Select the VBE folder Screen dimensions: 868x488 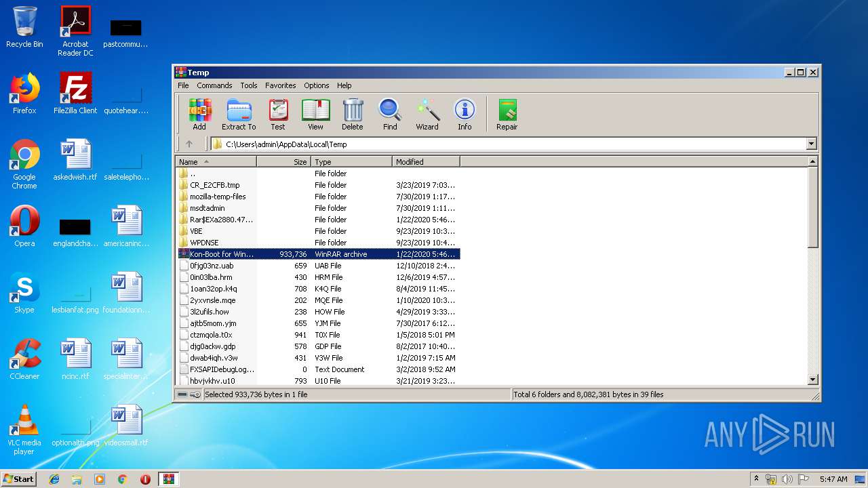[x=319, y=231]
